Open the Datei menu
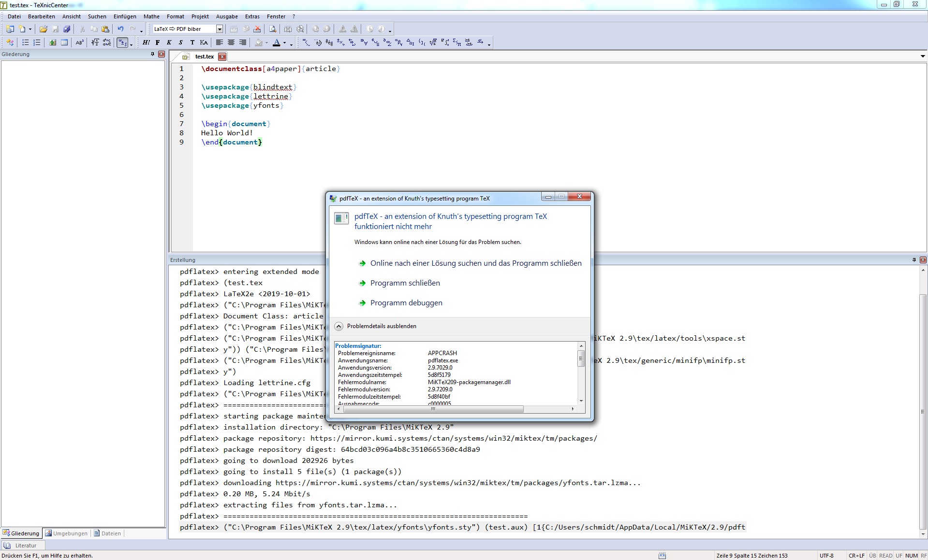Viewport: 928px width, 560px height. (14, 16)
